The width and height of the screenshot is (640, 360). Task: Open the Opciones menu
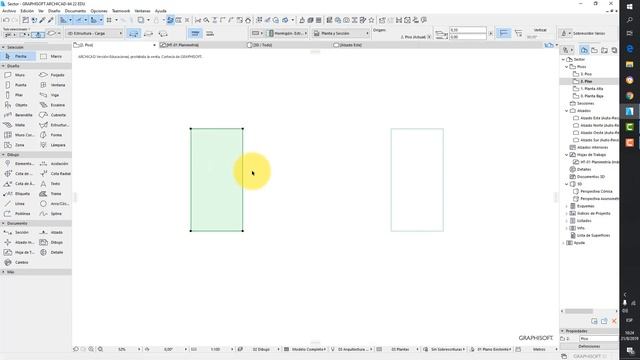coord(99,11)
